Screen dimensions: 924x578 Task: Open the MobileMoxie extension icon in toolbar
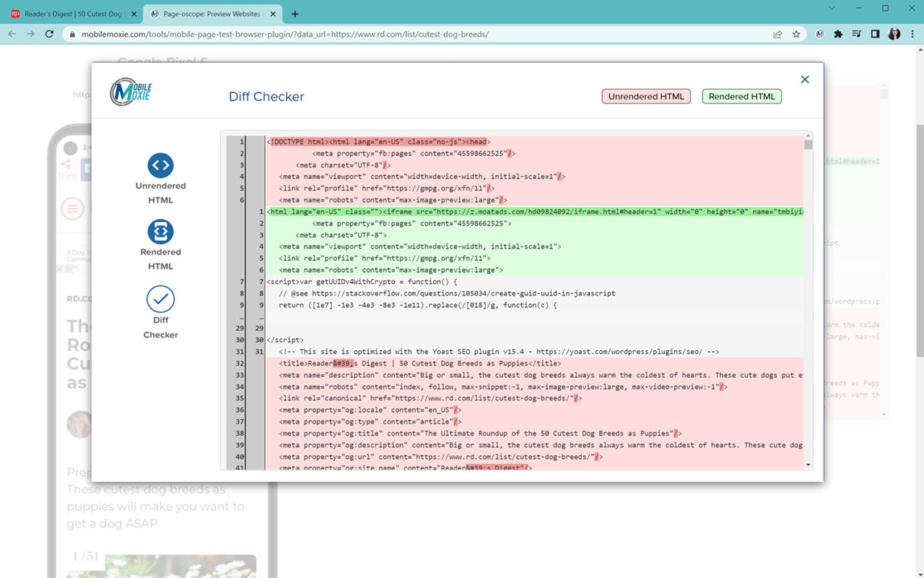(x=820, y=34)
